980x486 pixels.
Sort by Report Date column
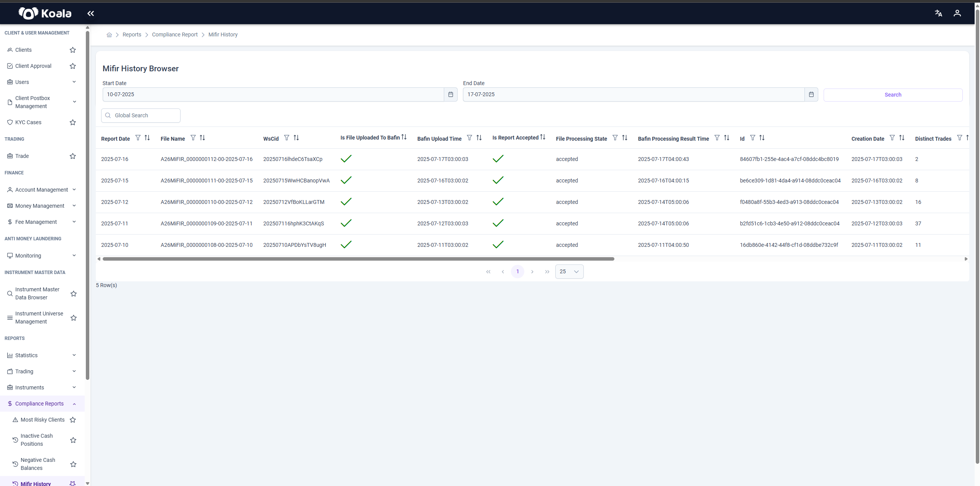point(147,138)
